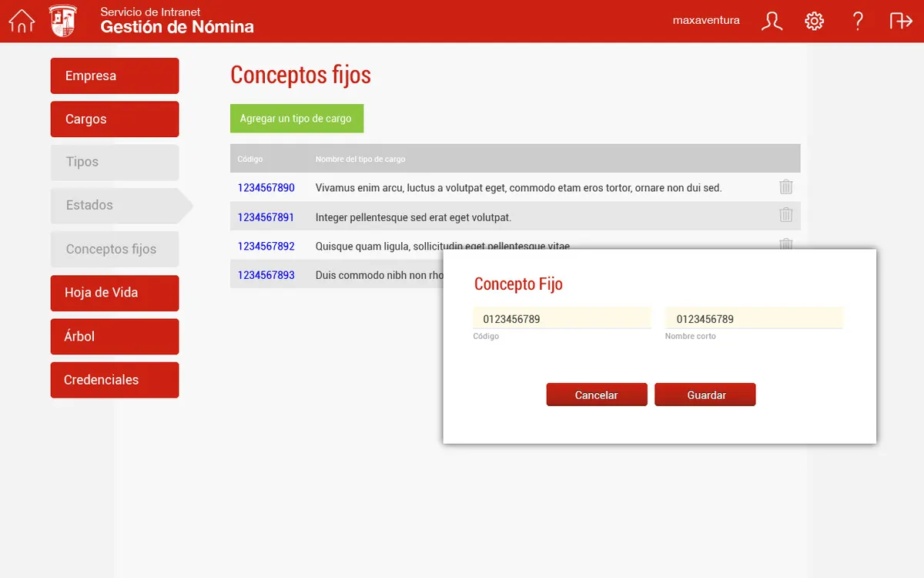Go to the home icon in header
The image size is (924, 578).
(x=22, y=21)
